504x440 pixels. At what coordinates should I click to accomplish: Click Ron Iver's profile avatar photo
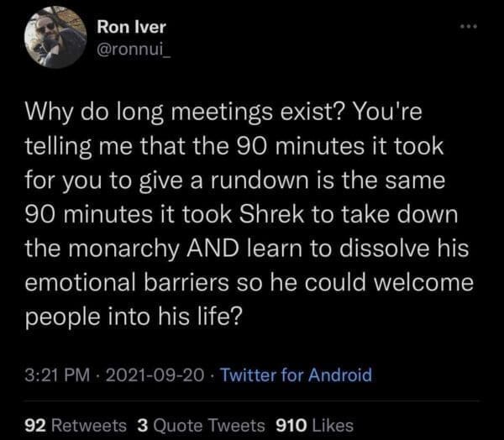55,37
